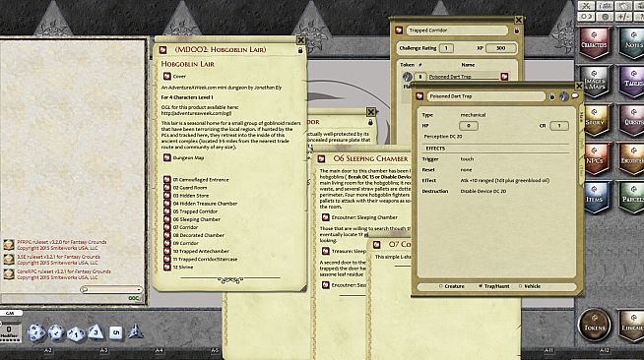The height and width of the screenshot is (360, 644).
Task: Open the Characters sidebar panel
Action: 594,43
